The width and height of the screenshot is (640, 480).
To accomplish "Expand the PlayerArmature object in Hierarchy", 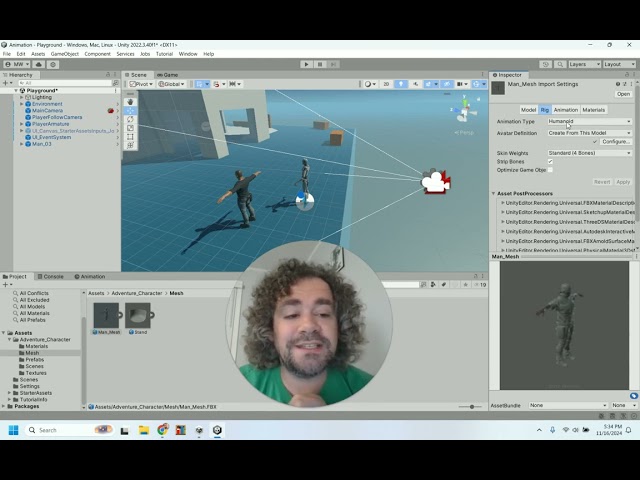I will coord(22,124).
